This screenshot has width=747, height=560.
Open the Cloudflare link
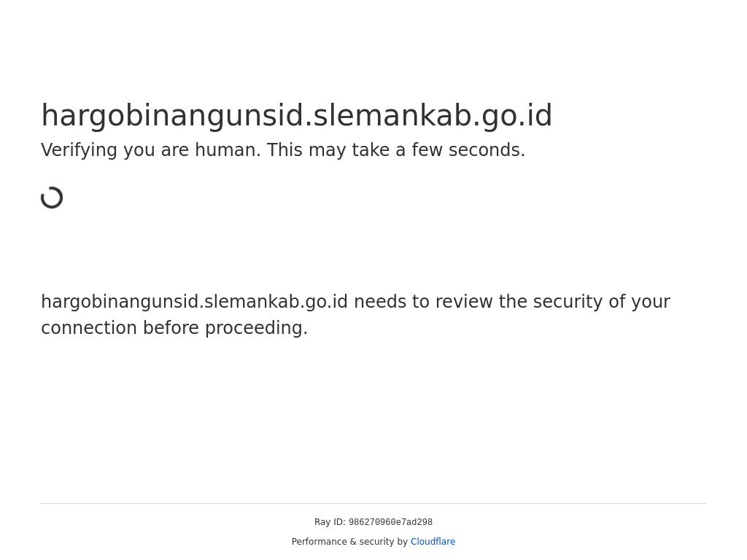point(433,542)
